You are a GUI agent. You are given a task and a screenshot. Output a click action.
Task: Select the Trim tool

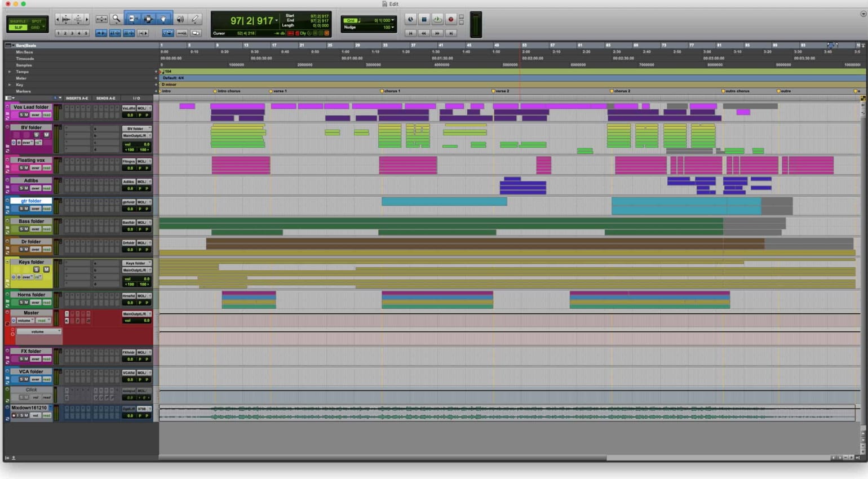[x=132, y=19]
